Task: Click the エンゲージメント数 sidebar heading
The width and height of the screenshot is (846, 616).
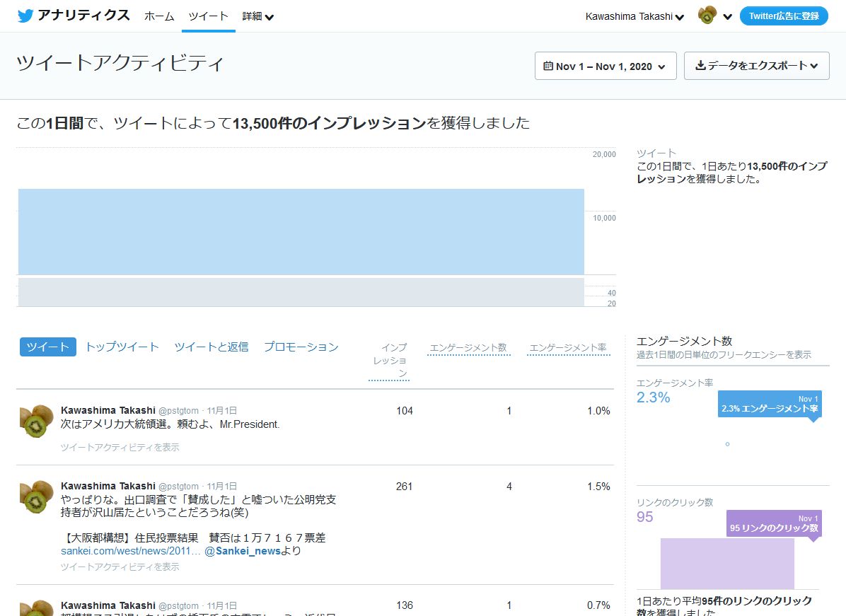Action: (x=685, y=341)
